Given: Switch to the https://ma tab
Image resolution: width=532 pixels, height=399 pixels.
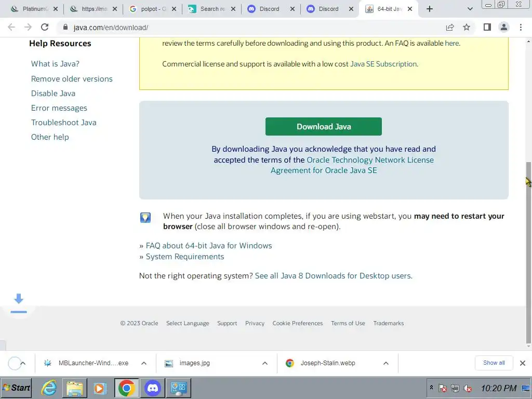Looking at the screenshot, I should point(94,9).
